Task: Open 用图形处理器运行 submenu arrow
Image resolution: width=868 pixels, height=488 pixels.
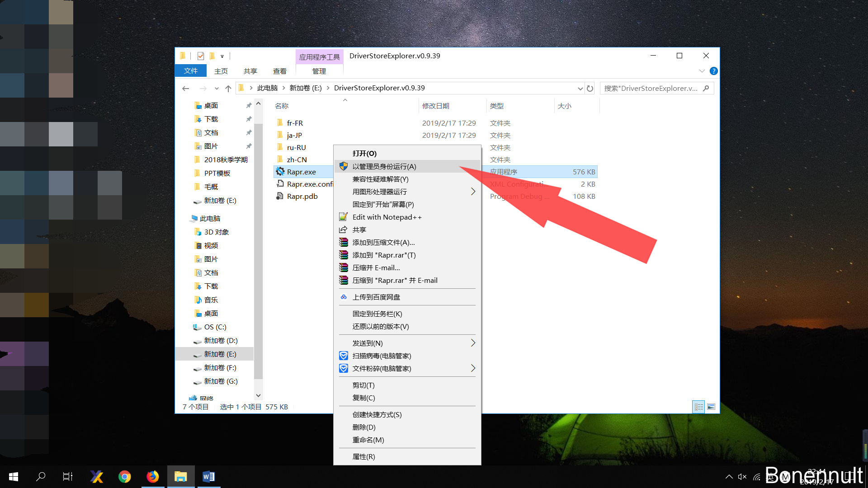Action: [x=473, y=192]
